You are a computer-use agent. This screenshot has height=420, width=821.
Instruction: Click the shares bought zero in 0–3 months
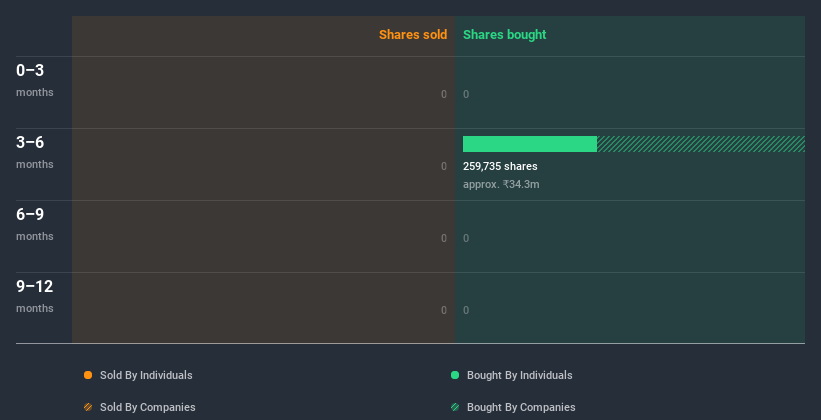(x=466, y=94)
